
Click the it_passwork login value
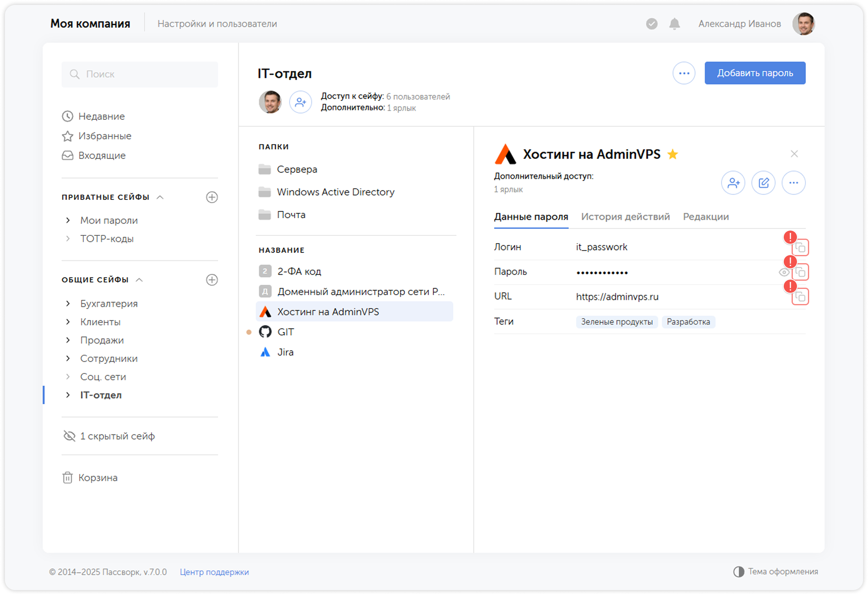click(x=601, y=247)
